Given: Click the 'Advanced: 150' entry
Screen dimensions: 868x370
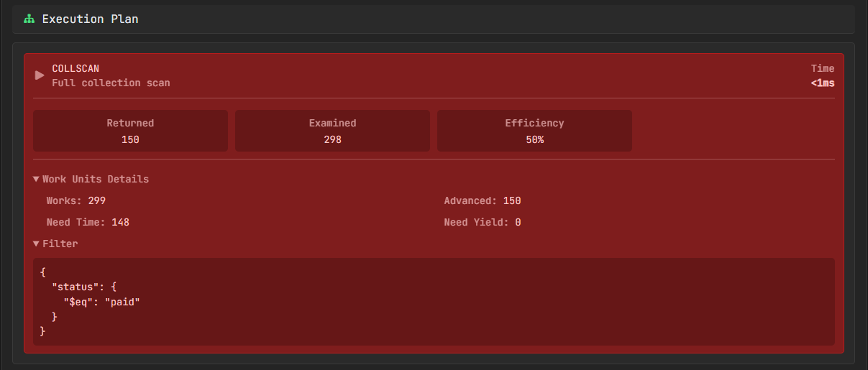Looking at the screenshot, I should [483, 200].
